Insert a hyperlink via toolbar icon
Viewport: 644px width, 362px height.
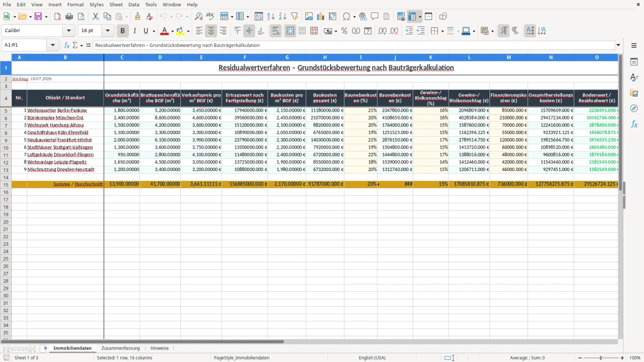click(x=363, y=17)
